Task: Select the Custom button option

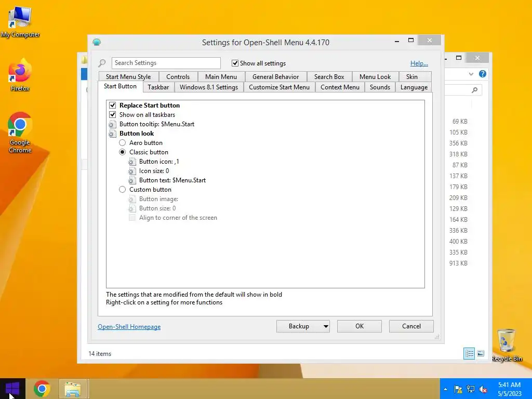Action: [x=122, y=190]
